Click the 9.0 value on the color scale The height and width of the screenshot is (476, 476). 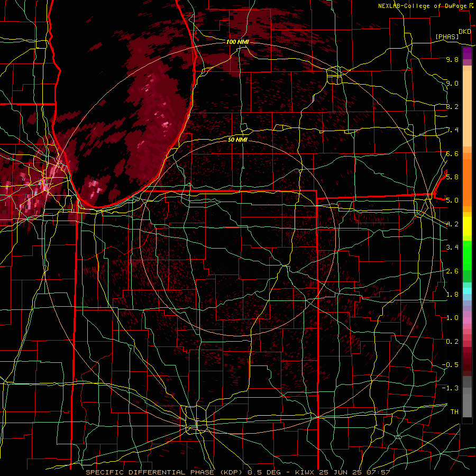(452, 83)
